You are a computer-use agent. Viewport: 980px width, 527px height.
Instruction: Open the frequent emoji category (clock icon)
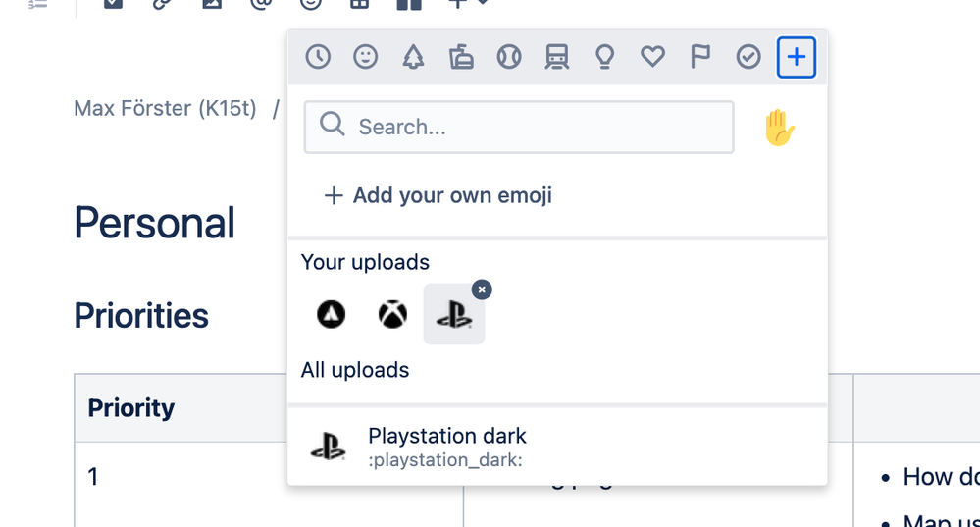318,57
